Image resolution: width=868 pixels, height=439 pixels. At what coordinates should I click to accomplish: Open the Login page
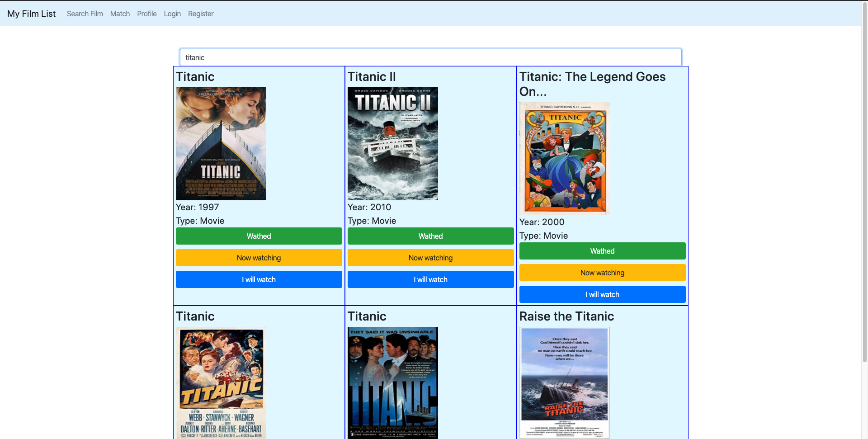tap(172, 14)
